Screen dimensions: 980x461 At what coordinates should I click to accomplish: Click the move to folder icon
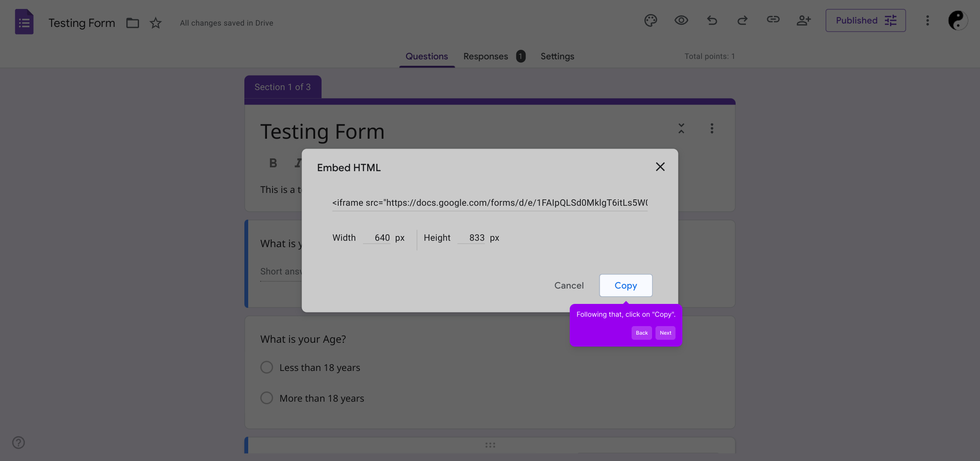pos(133,23)
